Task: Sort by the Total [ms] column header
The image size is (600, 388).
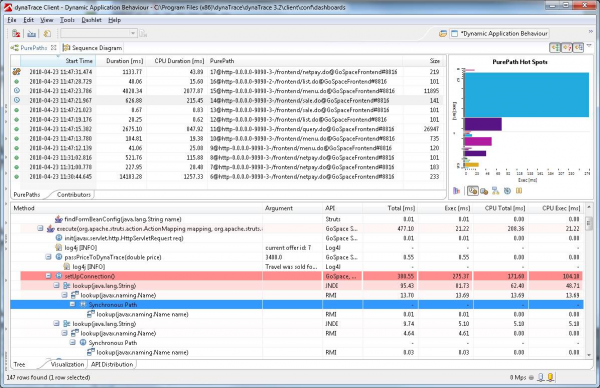Action: tap(390, 208)
